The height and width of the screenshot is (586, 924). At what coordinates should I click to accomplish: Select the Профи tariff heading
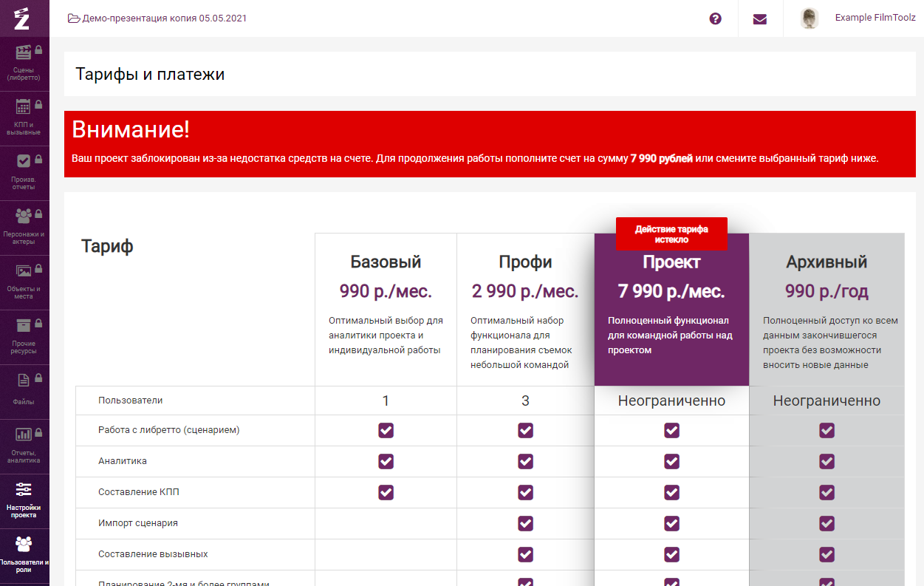(525, 262)
